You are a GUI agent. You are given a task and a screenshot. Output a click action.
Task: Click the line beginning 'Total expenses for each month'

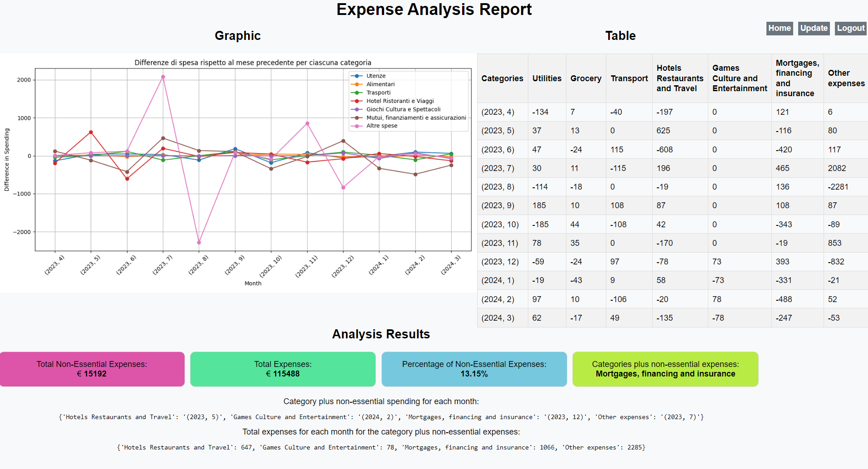point(381,432)
